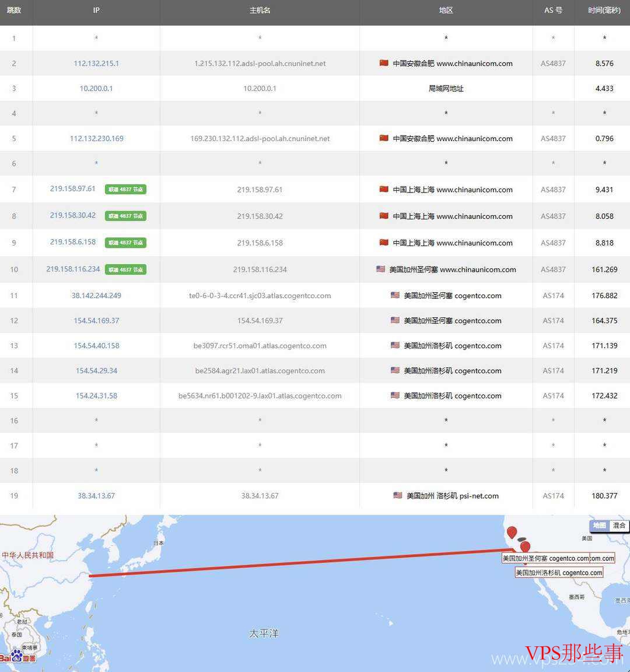This screenshot has width=630, height=672.
Task: Open IP link 38.142.244.249
Action: (x=96, y=295)
